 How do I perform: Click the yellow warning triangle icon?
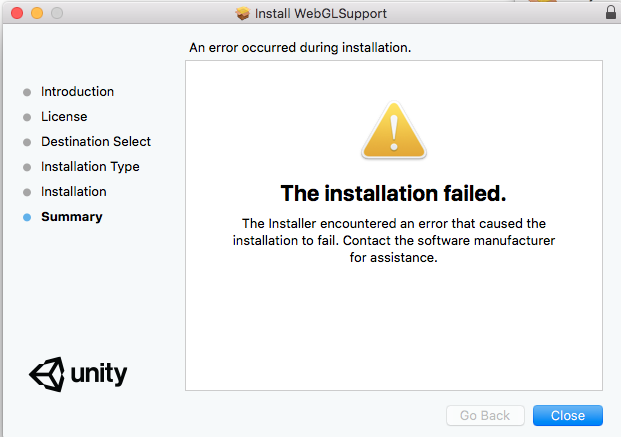393,129
